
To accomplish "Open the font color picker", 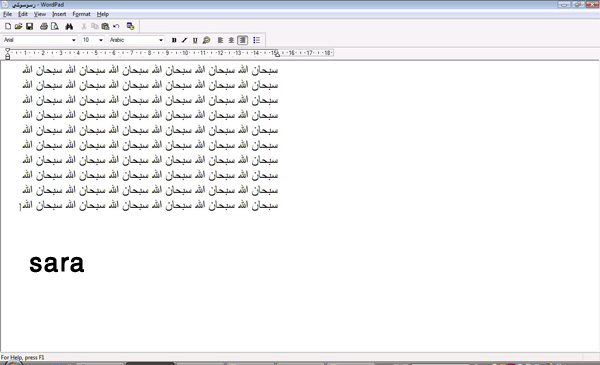I will tap(206, 40).
